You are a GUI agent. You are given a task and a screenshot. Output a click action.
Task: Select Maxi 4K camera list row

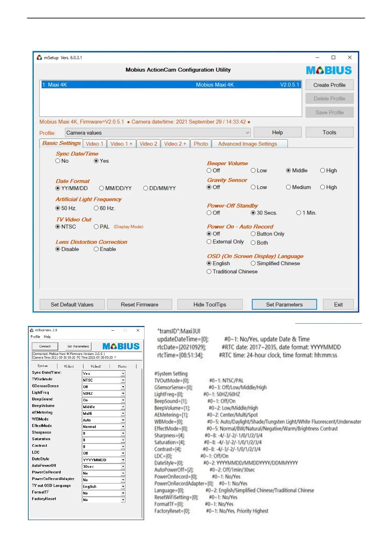point(170,85)
